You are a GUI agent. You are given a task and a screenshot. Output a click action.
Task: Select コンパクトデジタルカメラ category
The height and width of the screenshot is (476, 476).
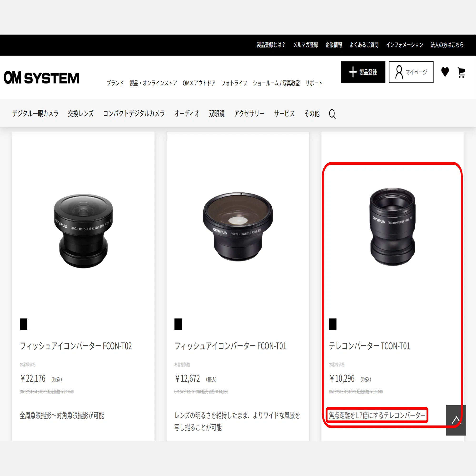(x=134, y=114)
